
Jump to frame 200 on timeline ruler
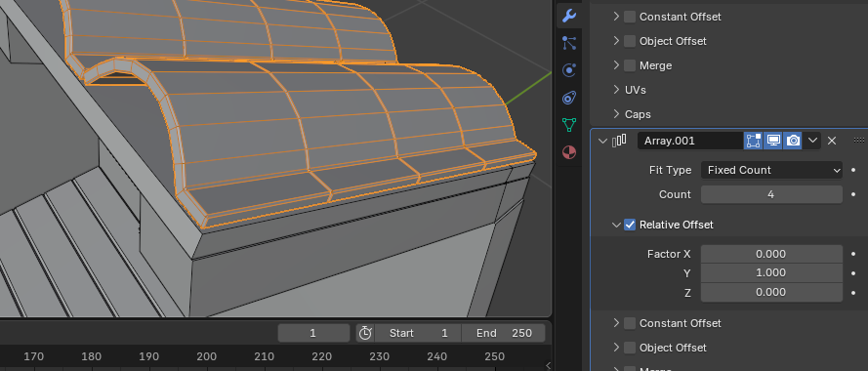tap(206, 356)
